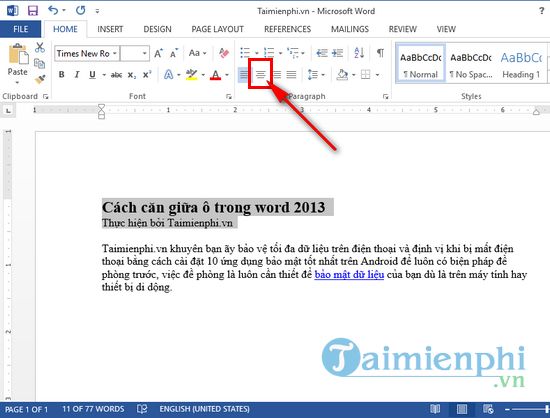Decrease the paragraph indent
This screenshot has width=550, height=418.
[x=322, y=53]
